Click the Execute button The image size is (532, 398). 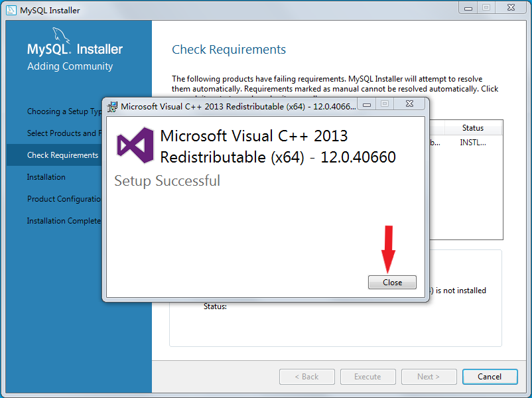click(x=367, y=377)
